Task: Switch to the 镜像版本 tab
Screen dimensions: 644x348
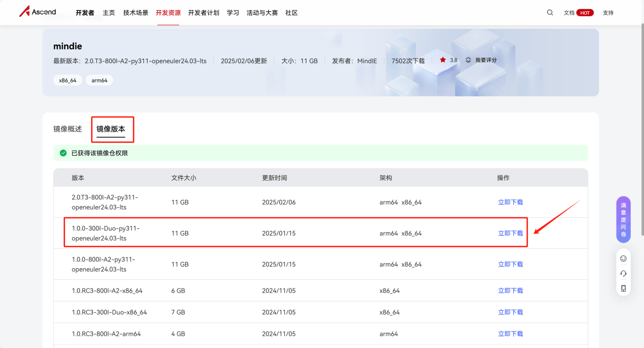Action: (x=111, y=129)
